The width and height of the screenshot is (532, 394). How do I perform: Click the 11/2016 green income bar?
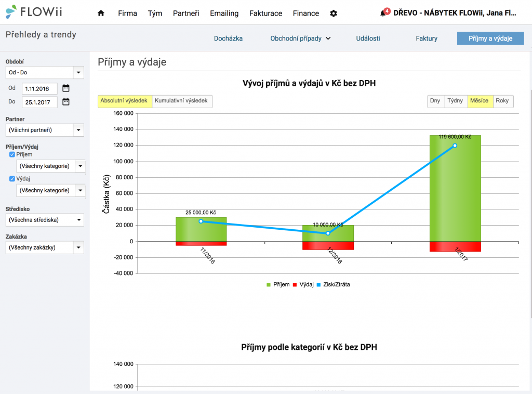pos(201,229)
